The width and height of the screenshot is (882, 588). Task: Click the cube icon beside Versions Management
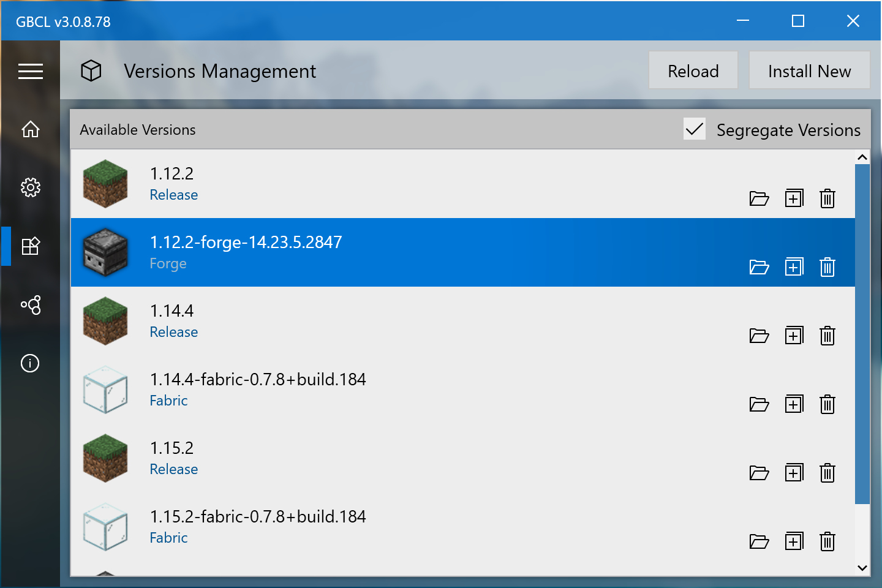(91, 71)
